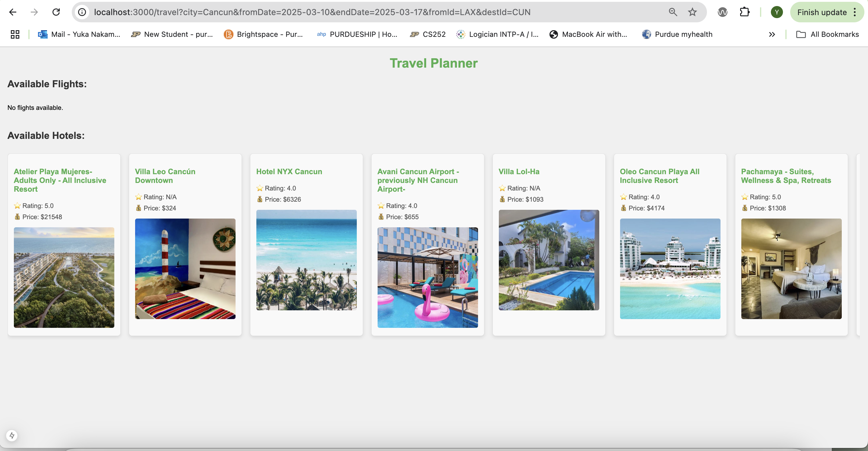The image size is (868, 451).
Task: Click the Hotel NYX Cancun title
Action: (289, 171)
